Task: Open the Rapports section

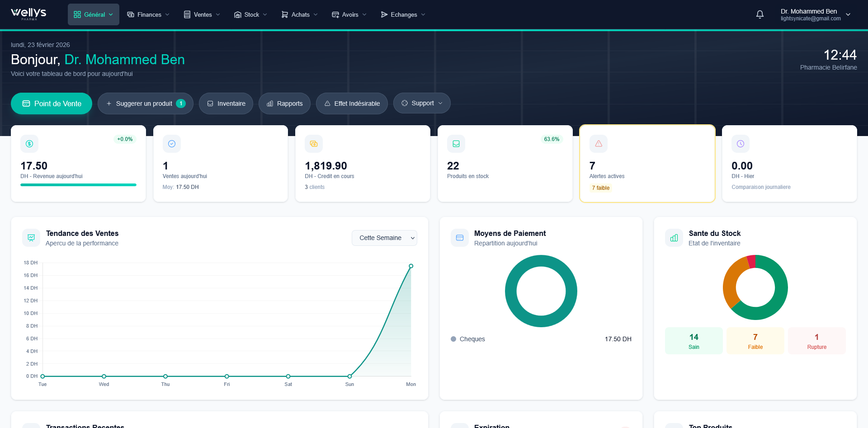Action: point(284,103)
